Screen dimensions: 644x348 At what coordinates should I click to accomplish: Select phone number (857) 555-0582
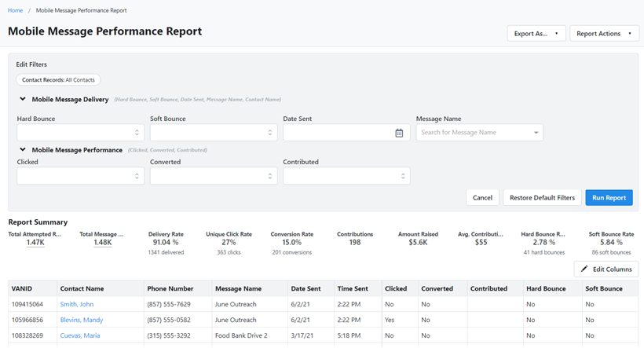(169, 320)
